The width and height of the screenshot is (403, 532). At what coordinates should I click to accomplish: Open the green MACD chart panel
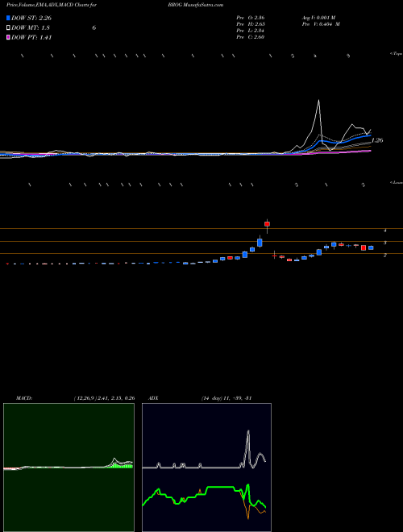(x=69, y=468)
